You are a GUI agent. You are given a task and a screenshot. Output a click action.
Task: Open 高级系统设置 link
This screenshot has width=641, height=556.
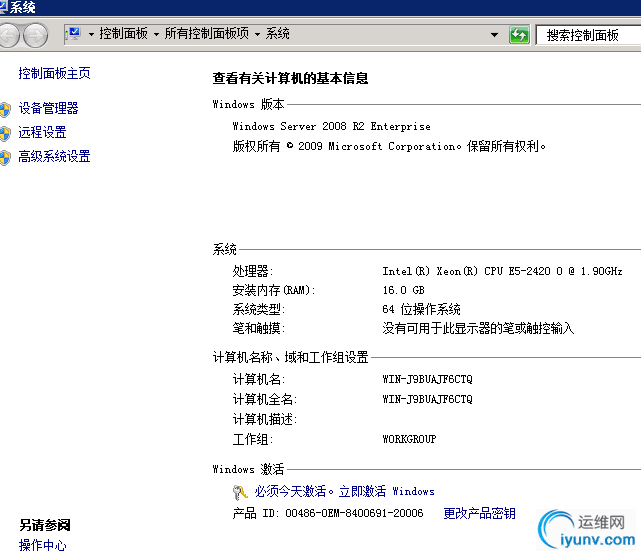click(x=54, y=156)
